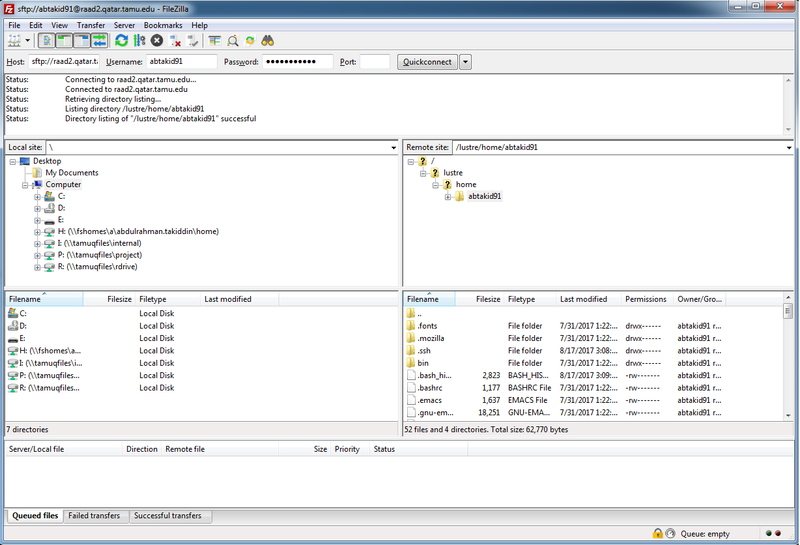Viewport: 800px width, 545px height.
Task: Click the process queue toolbar icon
Action: (139, 41)
